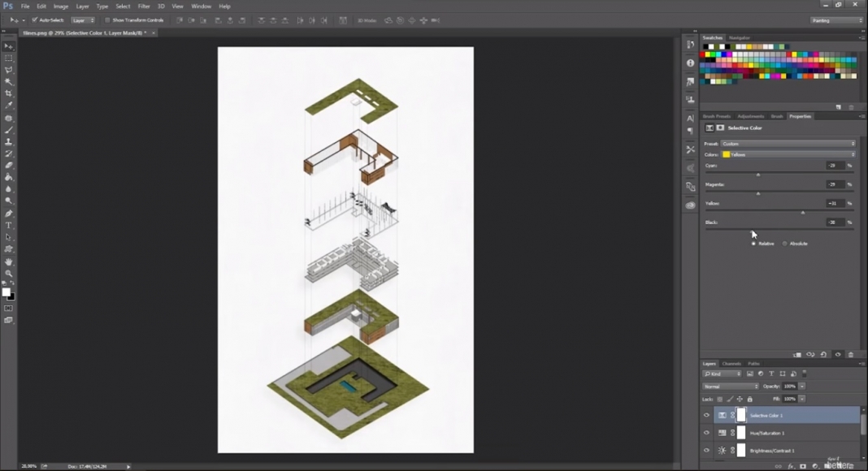The height and width of the screenshot is (471, 868).
Task: Choose the Lasso tool
Action: point(9,69)
